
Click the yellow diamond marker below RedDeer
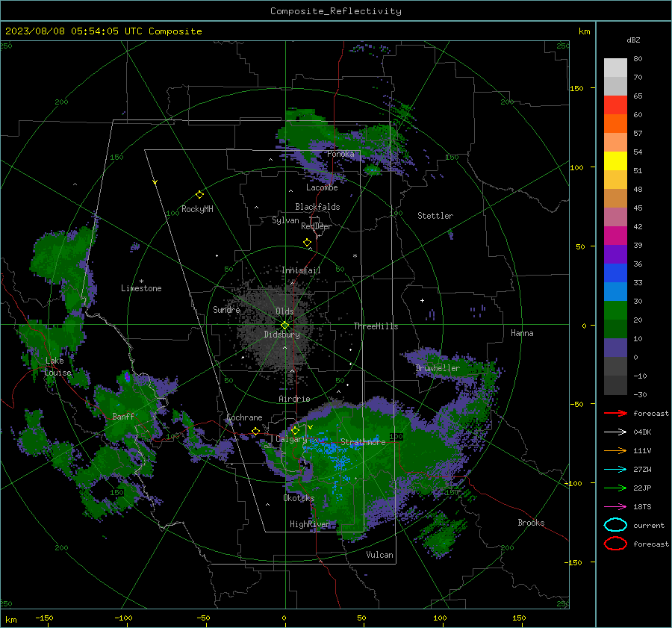(307, 243)
